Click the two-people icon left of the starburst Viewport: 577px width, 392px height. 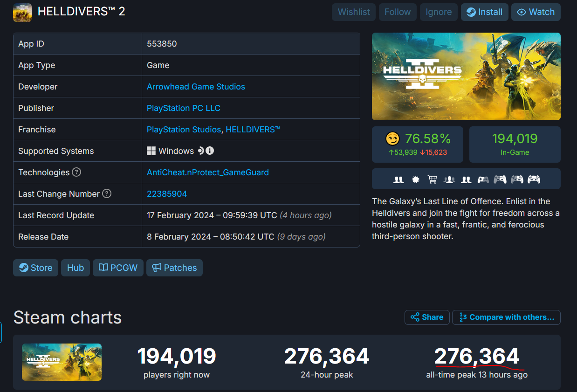tap(398, 179)
